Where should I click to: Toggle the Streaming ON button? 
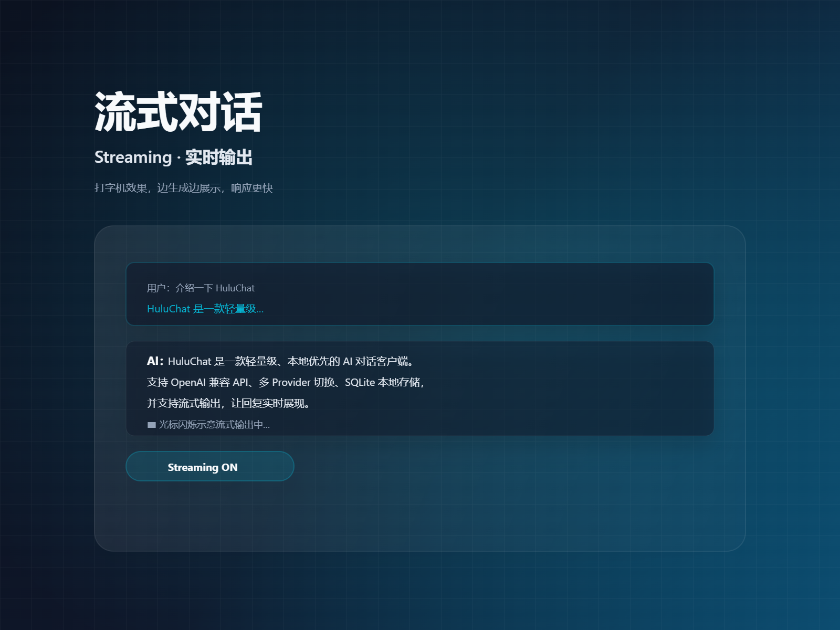pyautogui.click(x=209, y=466)
